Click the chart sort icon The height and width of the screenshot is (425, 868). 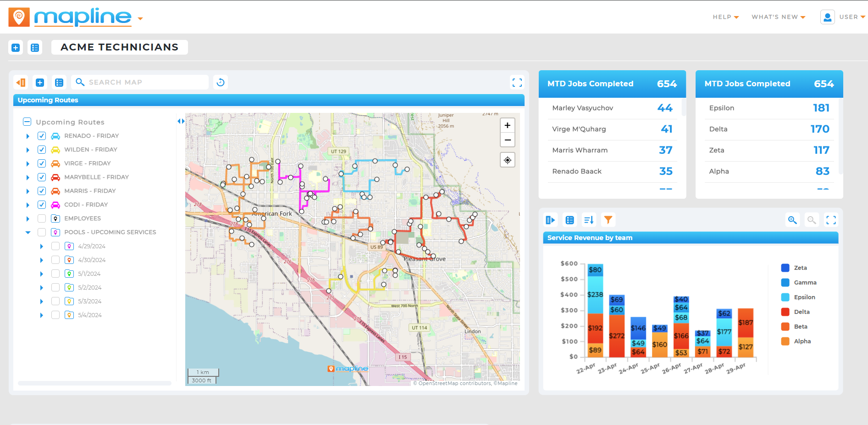[589, 220]
